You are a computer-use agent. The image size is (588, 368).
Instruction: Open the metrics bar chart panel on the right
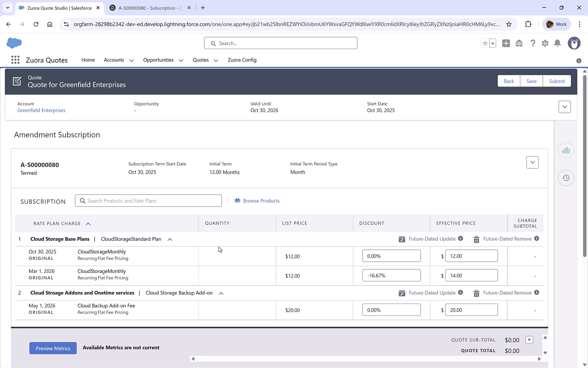click(566, 150)
